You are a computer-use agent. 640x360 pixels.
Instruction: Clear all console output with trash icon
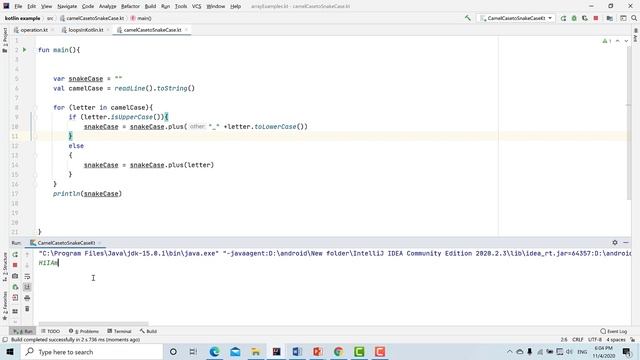(x=27, y=309)
